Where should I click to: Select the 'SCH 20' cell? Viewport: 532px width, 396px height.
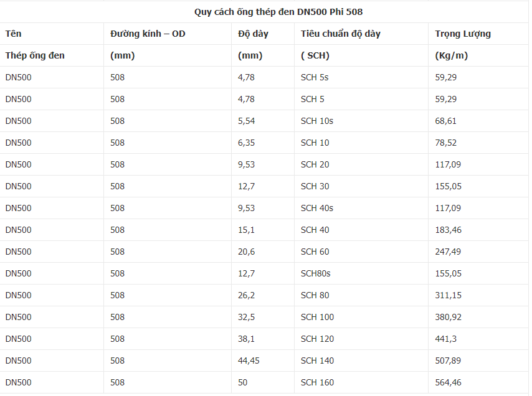click(315, 164)
